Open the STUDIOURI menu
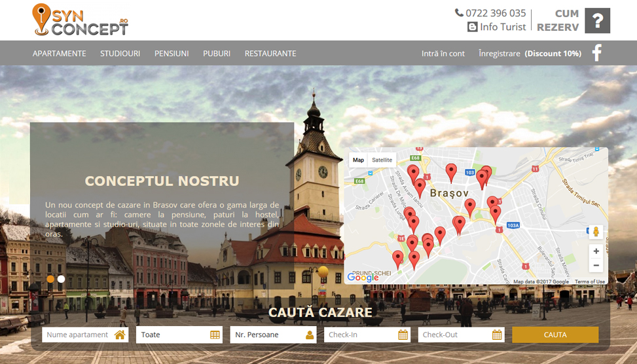Screen dimensions: 637x364 tap(120, 53)
